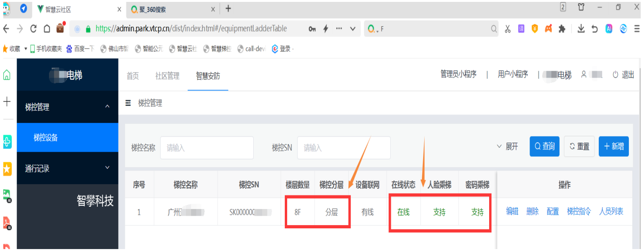The image size is (644, 250).
Task: Click 梯控SN input field
Action: [344, 147]
